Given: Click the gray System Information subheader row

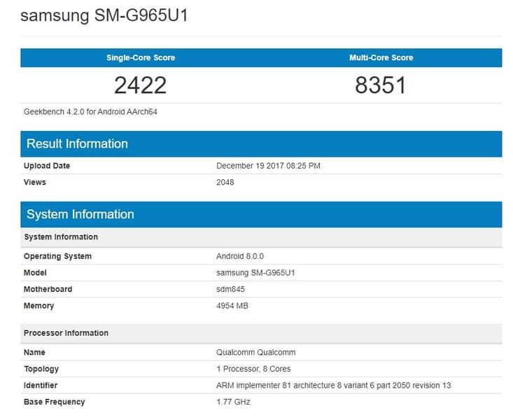Looking at the screenshot, I should tap(261, 237).
